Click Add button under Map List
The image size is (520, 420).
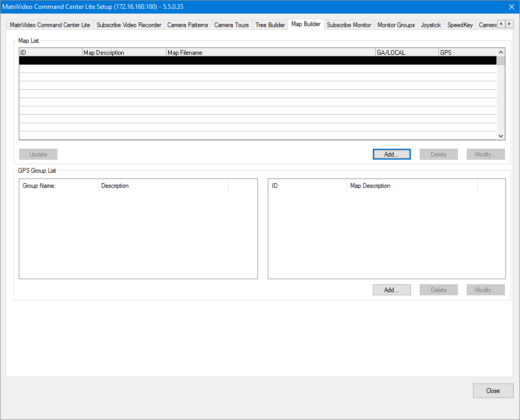pos(392,154)
